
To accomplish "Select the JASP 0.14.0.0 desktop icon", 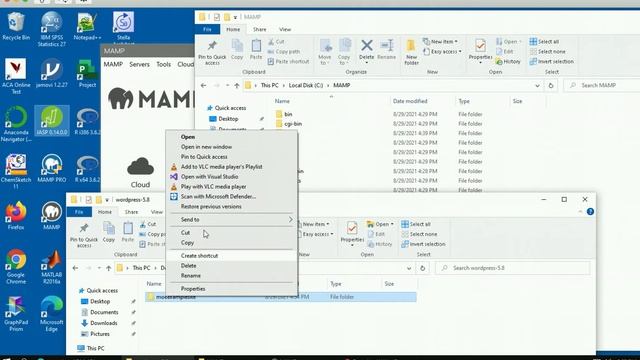I will (51, 121).
